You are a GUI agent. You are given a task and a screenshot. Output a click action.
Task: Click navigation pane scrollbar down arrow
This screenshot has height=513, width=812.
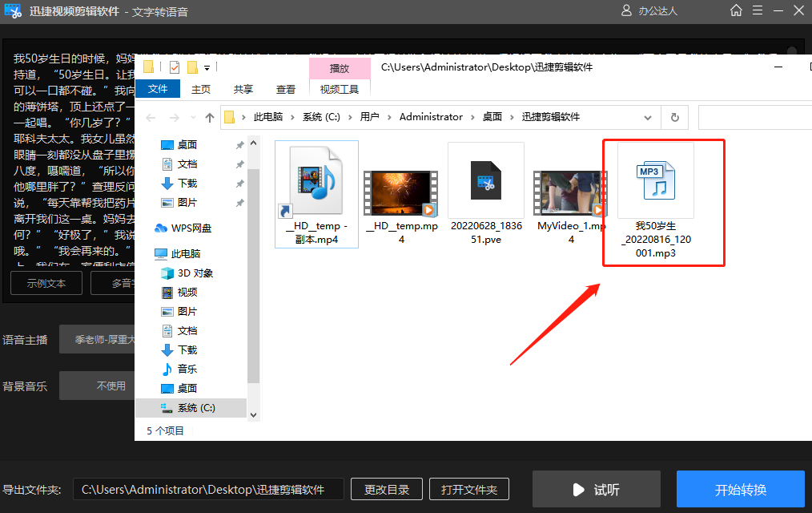253,414
